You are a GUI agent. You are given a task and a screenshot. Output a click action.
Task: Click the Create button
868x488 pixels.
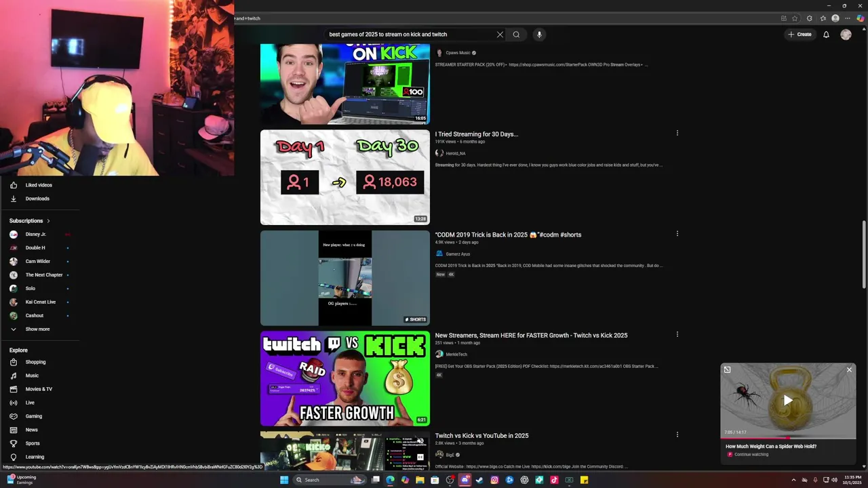tap(800, 35)
